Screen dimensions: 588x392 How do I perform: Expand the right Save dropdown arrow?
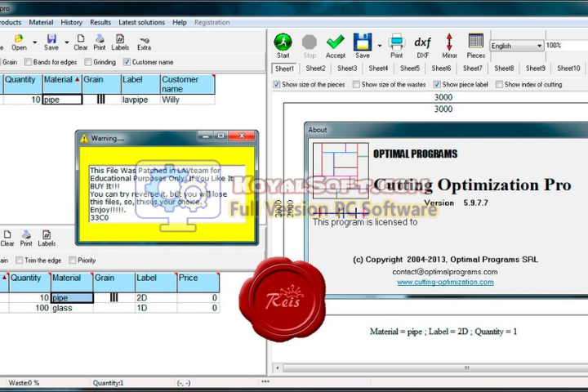coord(380,46)
